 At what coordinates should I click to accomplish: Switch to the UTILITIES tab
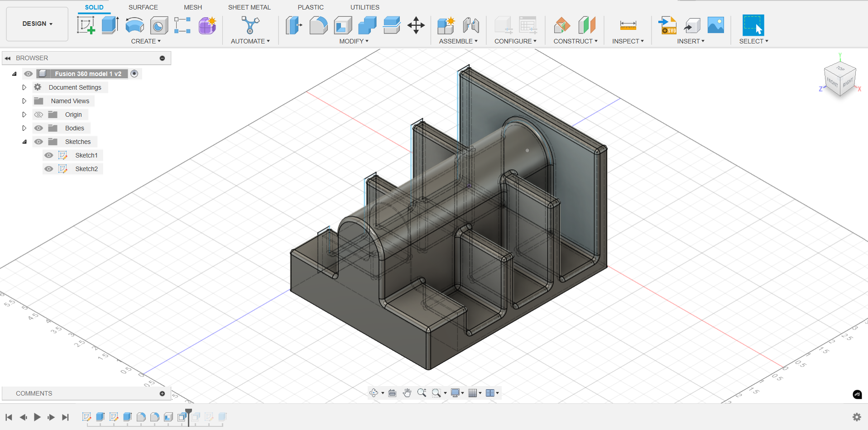365,7
